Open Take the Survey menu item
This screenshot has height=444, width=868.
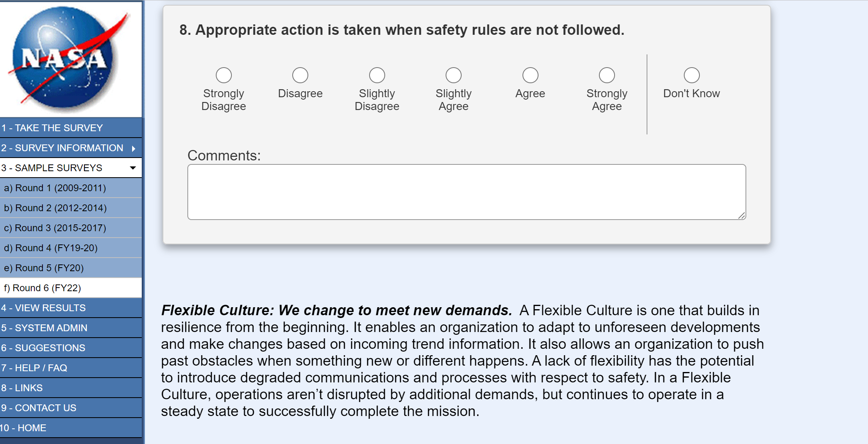click(x=52, y=128)
